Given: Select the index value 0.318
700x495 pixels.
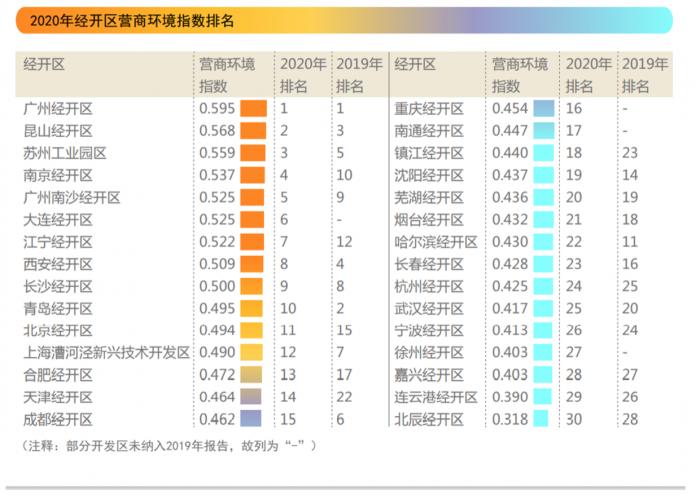Looking at the screenshot, I should coord(509,419).
